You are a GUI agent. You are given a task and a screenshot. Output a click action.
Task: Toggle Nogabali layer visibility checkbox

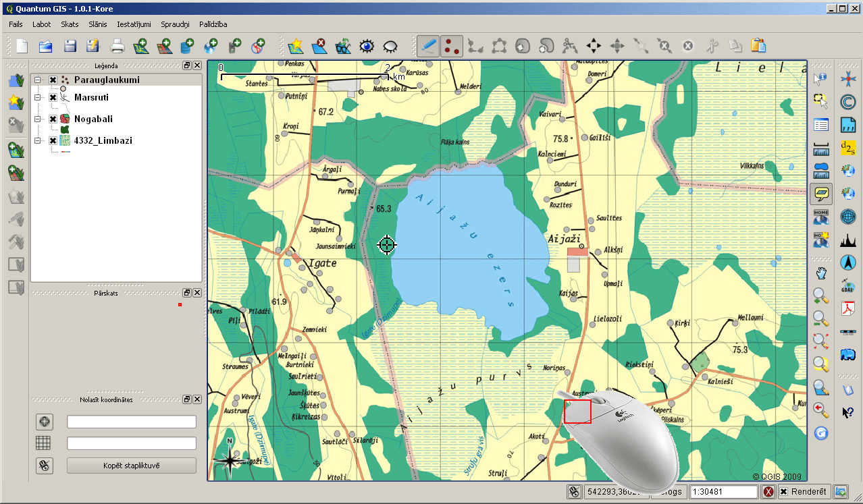(53, 119)
